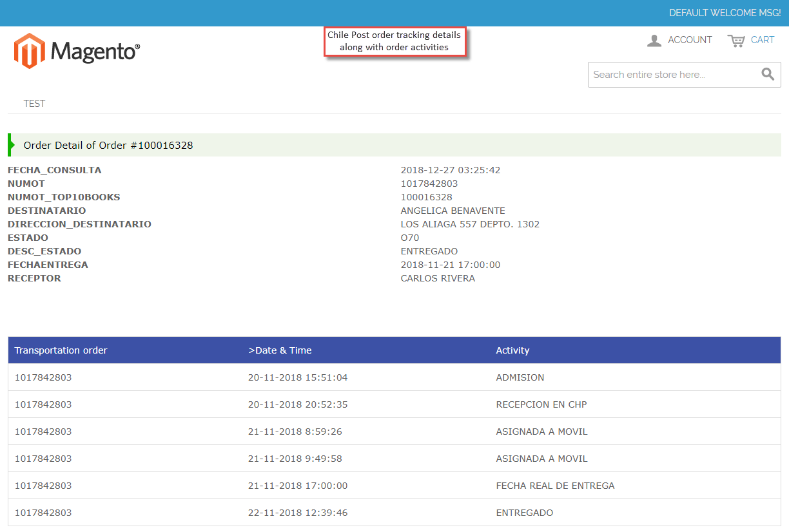Click the DEFAULT WELCOME MSG link
The height and width of the screenshot is (532, 789).
click(x=725, y=12)
